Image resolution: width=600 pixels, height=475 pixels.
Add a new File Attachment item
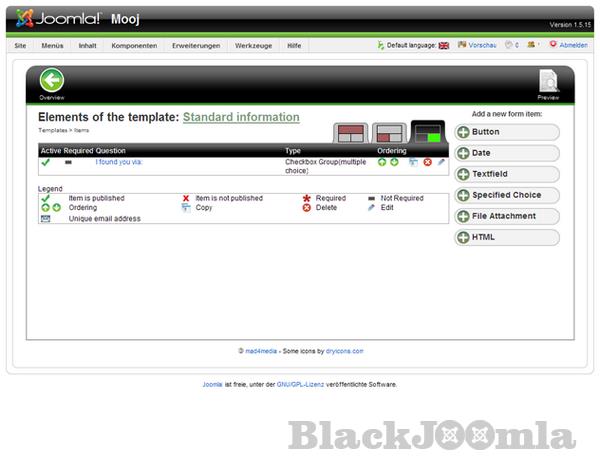pos(507,216)
